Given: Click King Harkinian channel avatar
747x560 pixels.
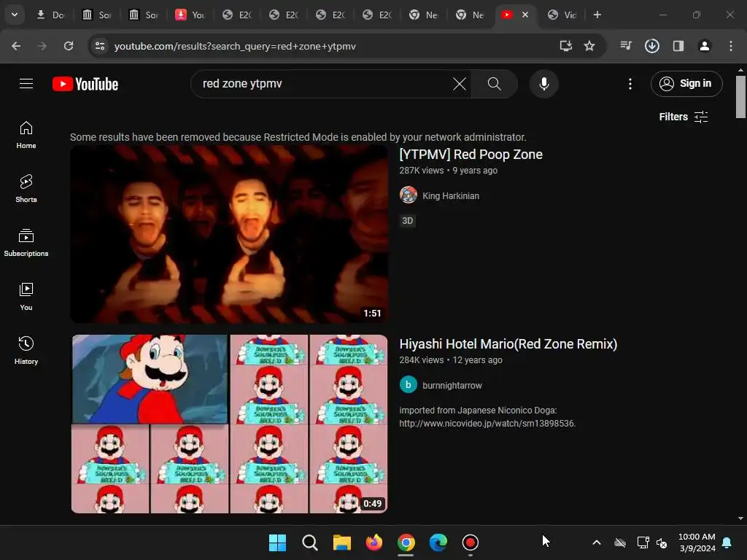Looking at the screenshot, I should pos(409,195).
